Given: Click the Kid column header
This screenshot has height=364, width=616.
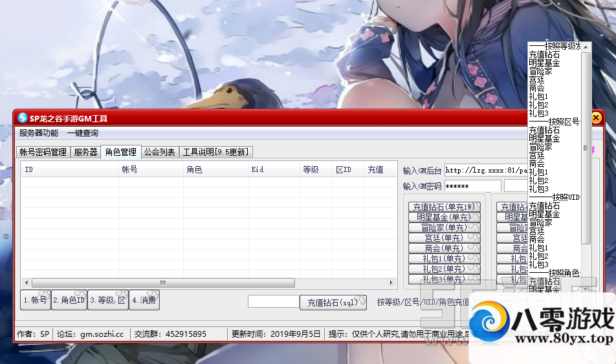Looking at the screenshot, I should [274, 169].
